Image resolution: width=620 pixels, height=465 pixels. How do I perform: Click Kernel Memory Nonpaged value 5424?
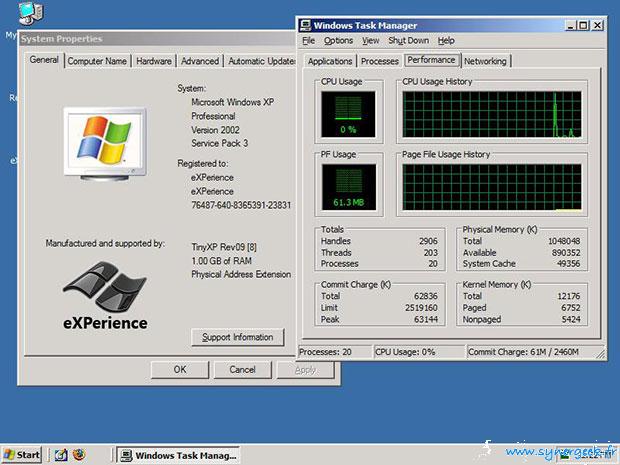point(571,319)
